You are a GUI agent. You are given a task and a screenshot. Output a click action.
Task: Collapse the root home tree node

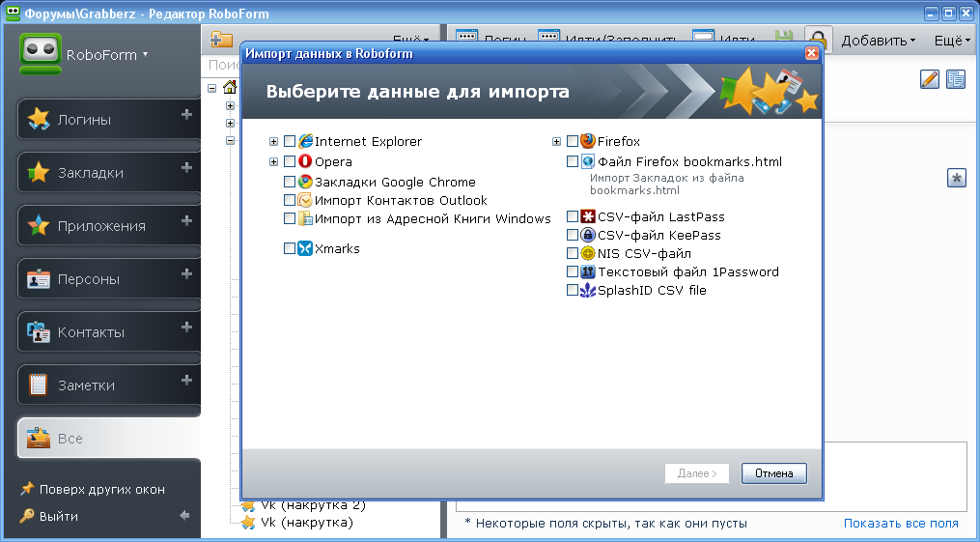tap(211, 88)
